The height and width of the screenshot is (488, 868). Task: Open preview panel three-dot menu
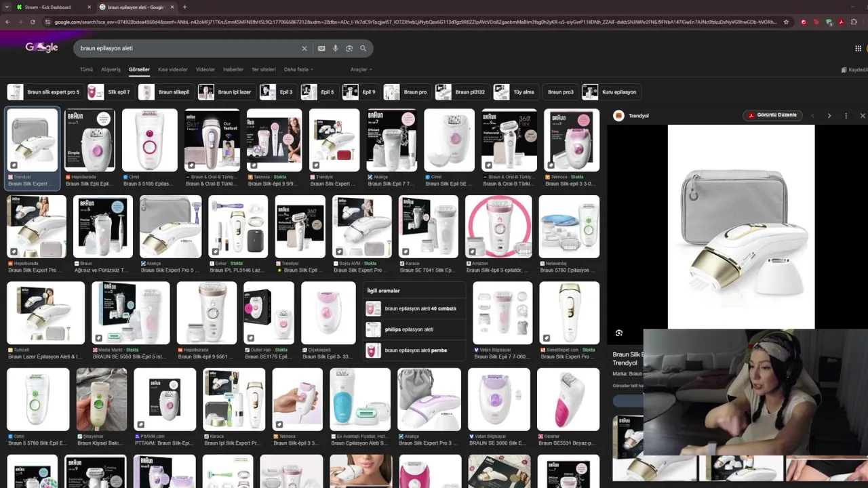click(846, 116)
